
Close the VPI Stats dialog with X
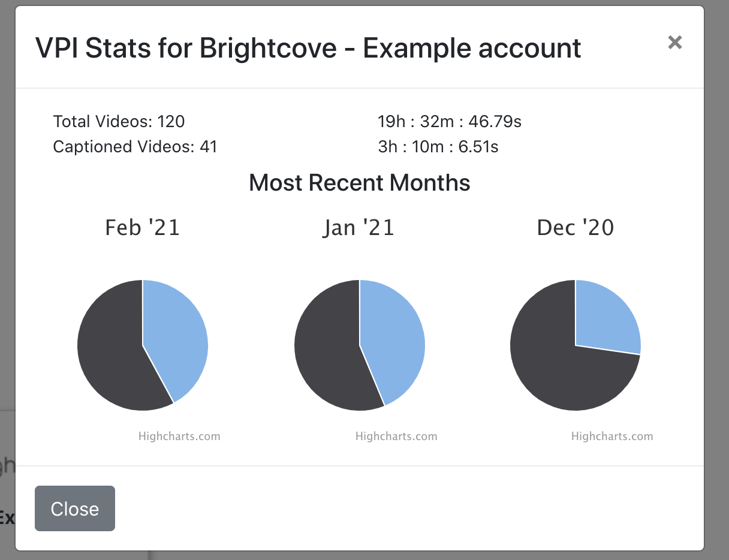pyautogui.click(x=675, y=43)
